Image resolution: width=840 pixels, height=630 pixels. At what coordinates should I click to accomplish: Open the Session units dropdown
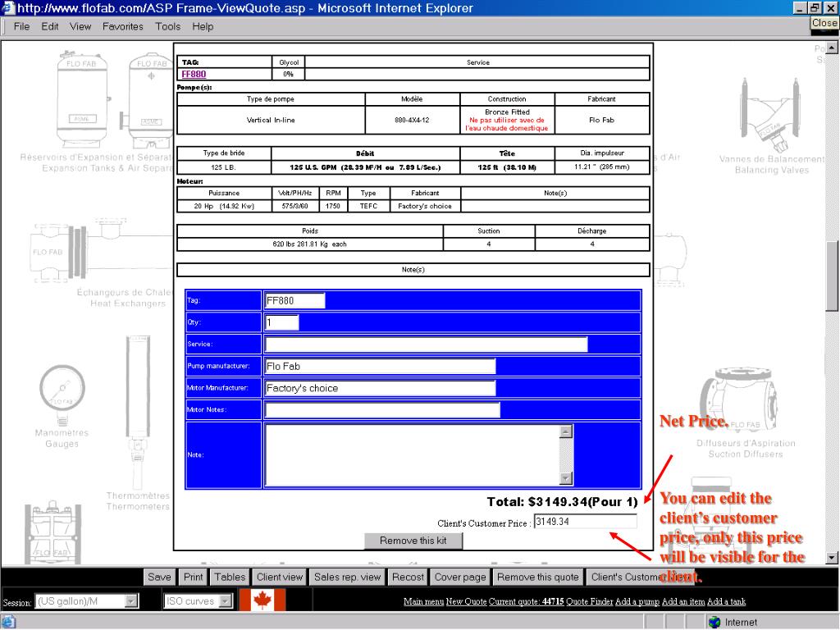click(x=131, y=601)
